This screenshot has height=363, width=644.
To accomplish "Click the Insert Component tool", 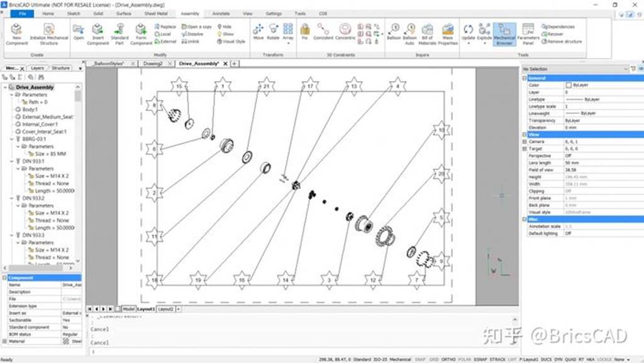I will pos(97,34).
